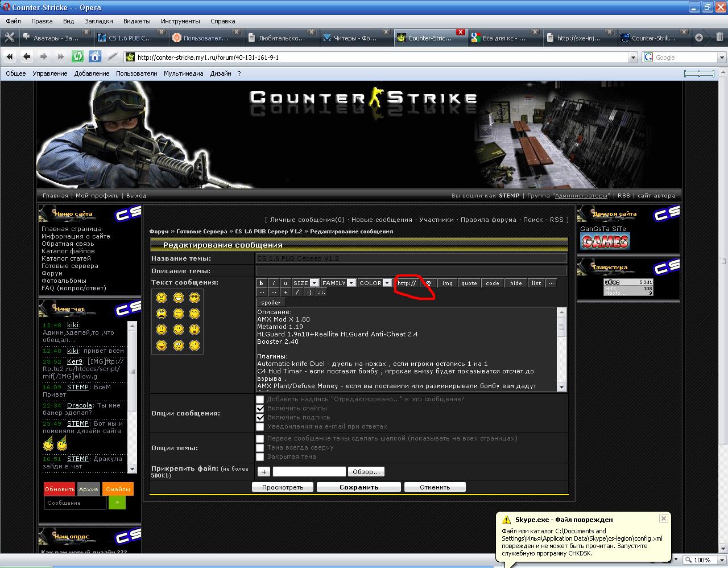Click the wand password manager icon
The image size is (728, 568).
coord(112,57)
